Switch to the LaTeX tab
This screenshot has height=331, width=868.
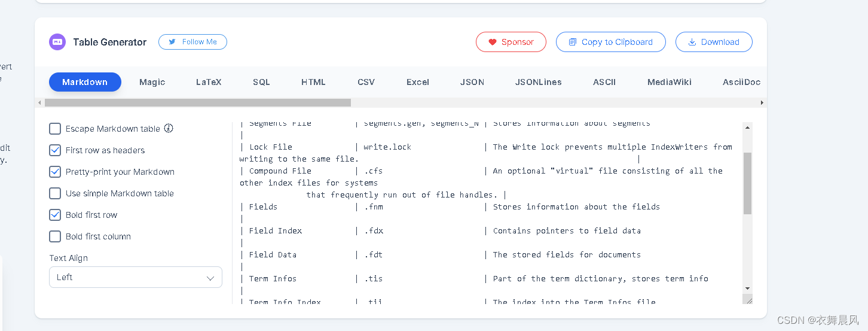pyautogui.click(x=209, y=82)
